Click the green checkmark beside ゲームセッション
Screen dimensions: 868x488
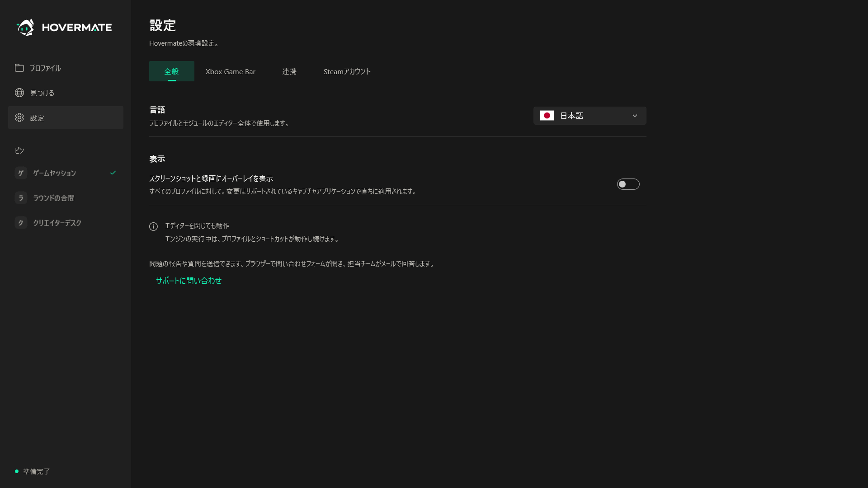[113, 173]
